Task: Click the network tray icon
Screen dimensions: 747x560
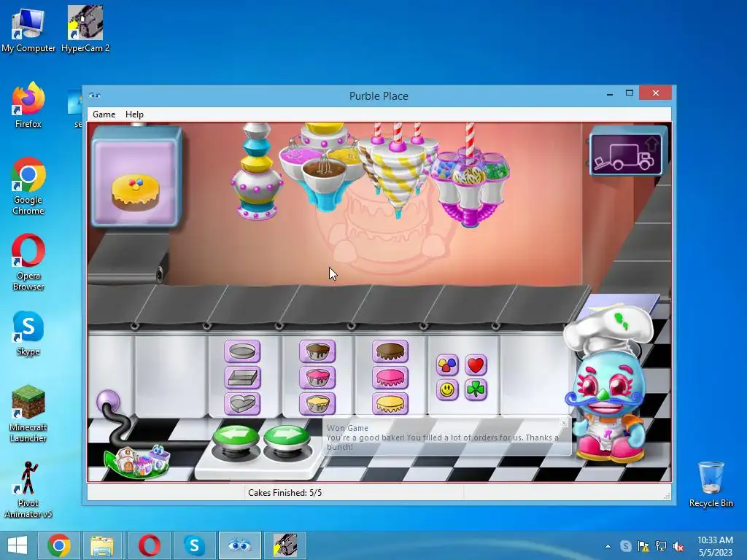Action: [x=661, y=546]
